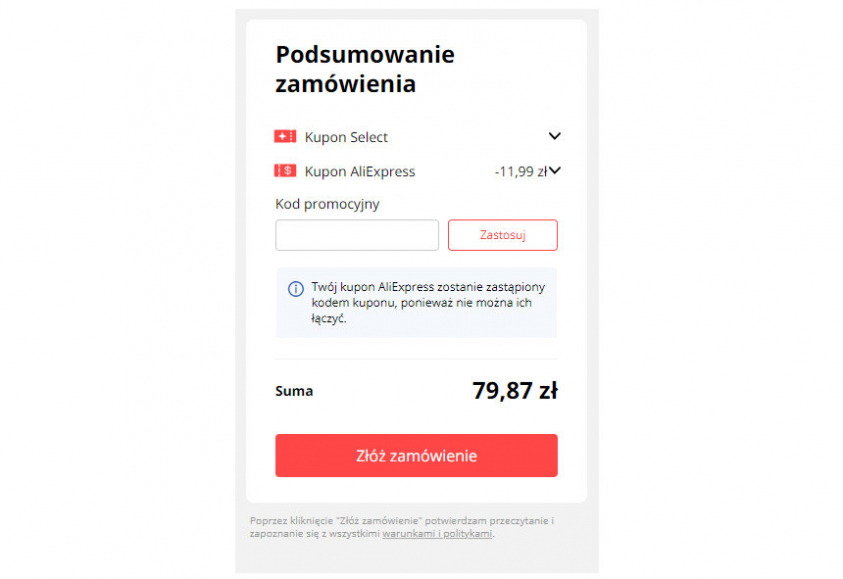Expand the Kupon AliExpress chevron
The image size is (843, 579).
click(x=555, y=170)
